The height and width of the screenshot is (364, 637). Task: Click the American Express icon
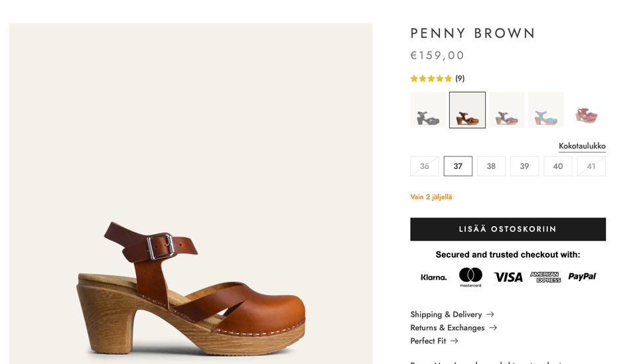point(545,277)
